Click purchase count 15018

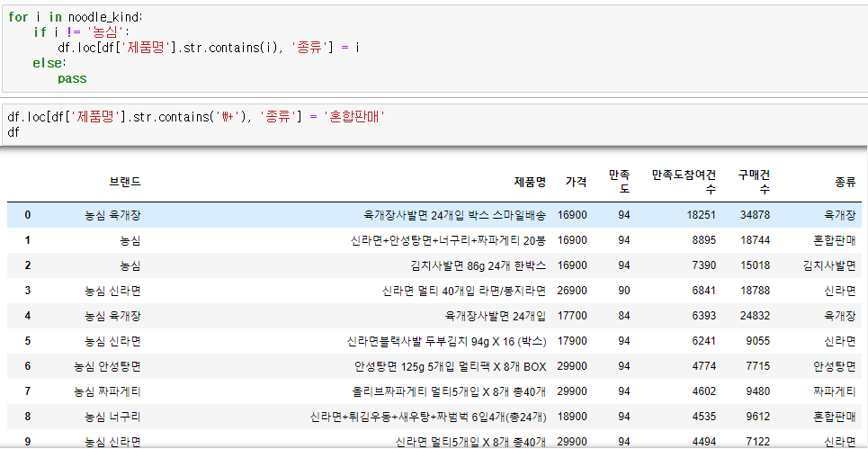coord(755,265)
